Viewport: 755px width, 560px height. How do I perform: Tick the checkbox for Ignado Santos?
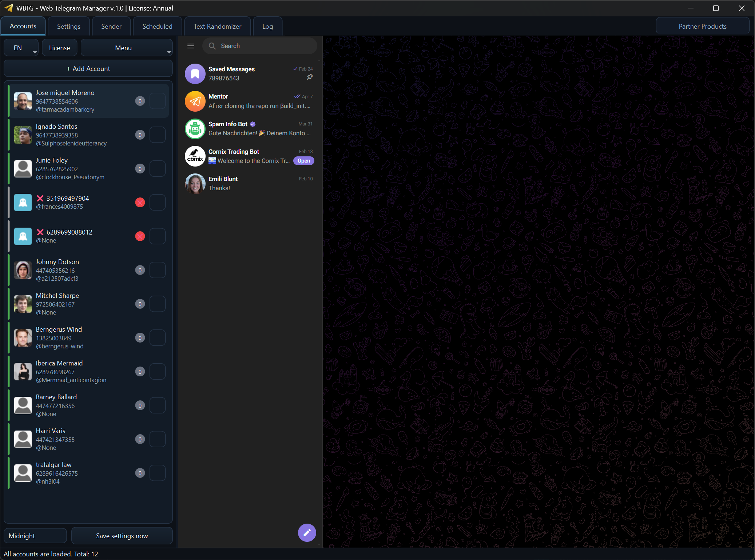click(158, 135)
